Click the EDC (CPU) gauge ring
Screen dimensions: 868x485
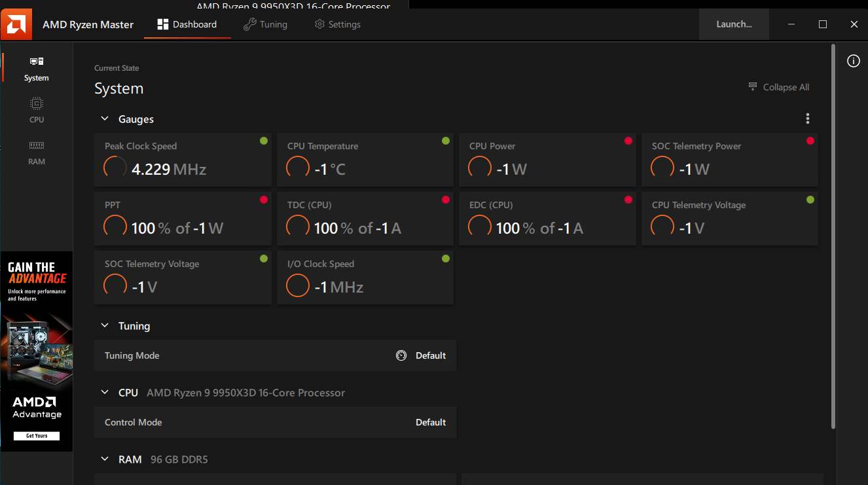(x=480, y=227)
